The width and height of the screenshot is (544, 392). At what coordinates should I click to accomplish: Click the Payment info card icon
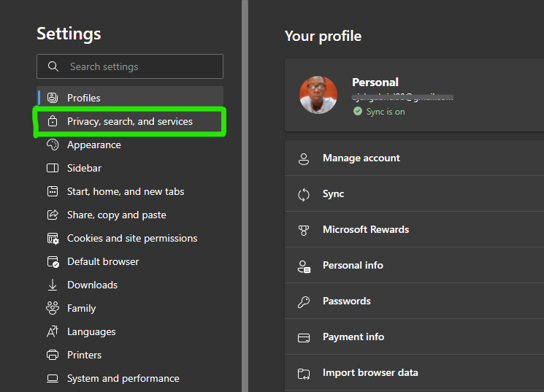pos(304,337)
